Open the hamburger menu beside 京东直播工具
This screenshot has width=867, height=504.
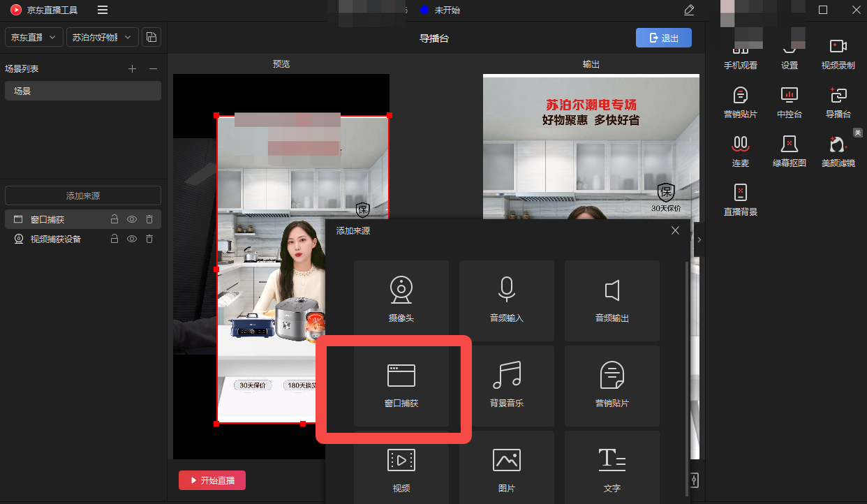[103, 10]
